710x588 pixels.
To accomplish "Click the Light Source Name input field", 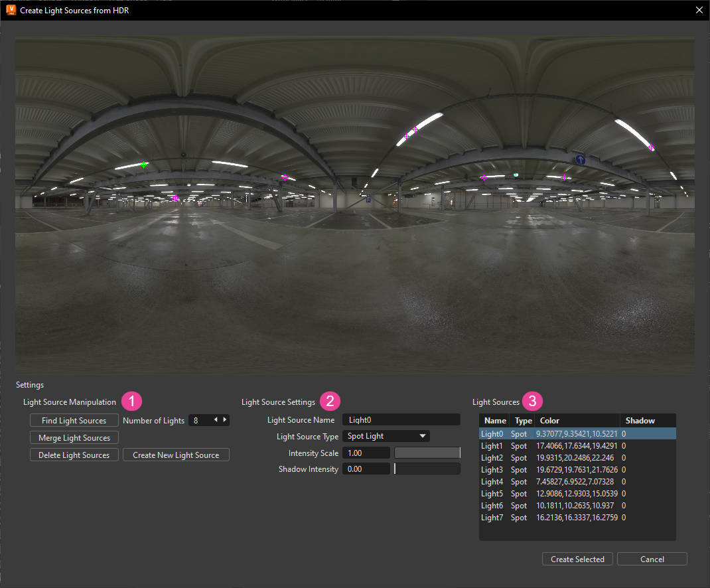I will tap(401, 419).
